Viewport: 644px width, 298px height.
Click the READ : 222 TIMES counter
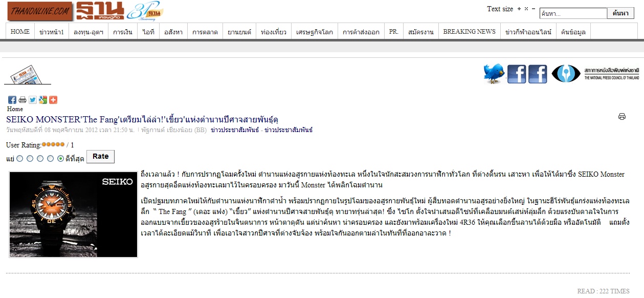[x=603, y=291]
